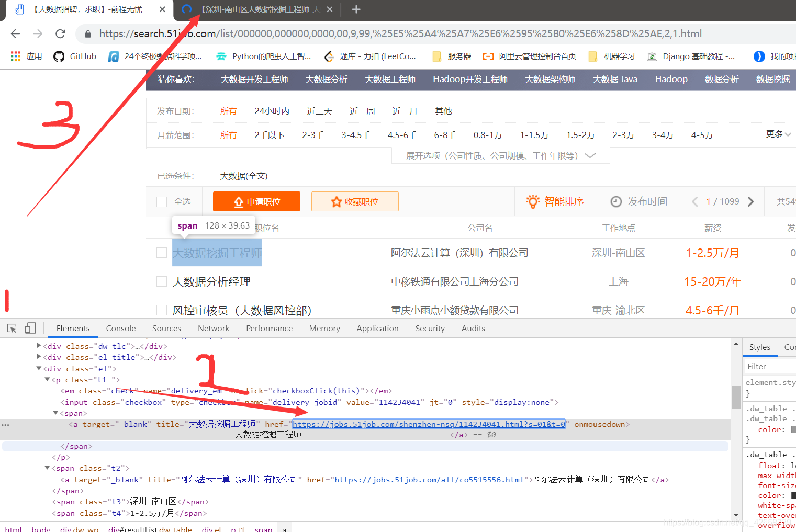This screenshot has height=532, width=796.
Task: Reload the page with the refresh icon
Action: 60,33
